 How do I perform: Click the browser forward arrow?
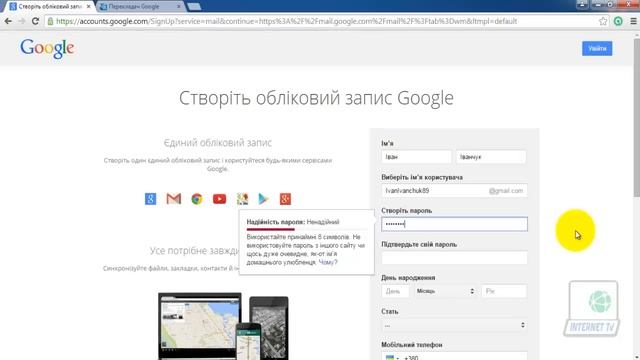pyautogui.click(x=22, y=21)
